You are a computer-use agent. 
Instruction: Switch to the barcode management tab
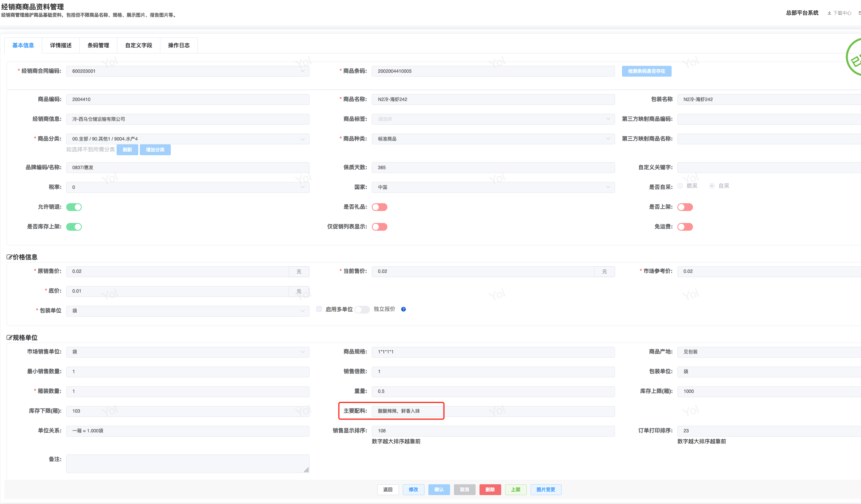[x=98, y=45]
